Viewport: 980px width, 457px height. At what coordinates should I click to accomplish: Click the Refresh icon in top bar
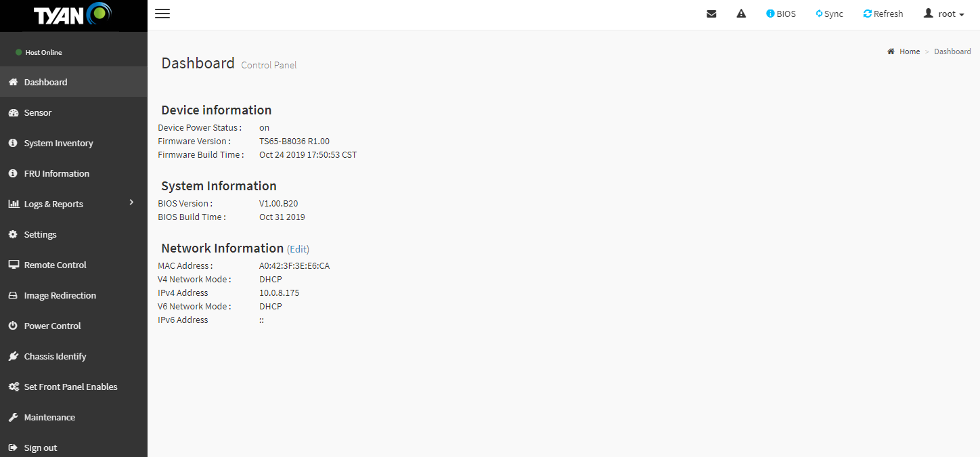pyautogui.click(x=868, y=14)
